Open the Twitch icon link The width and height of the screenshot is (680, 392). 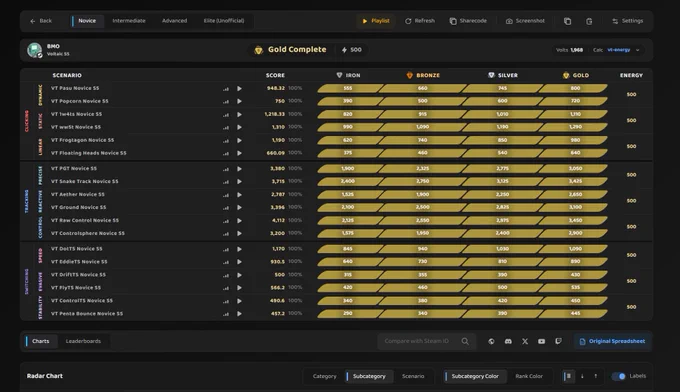tap(559, 342)
